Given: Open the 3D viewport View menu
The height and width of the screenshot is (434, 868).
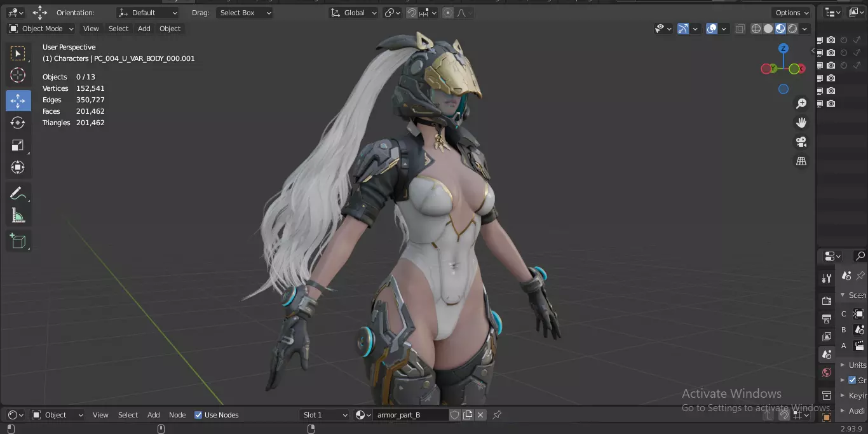Looking at the screenshot, I should [x=91, y=29].
